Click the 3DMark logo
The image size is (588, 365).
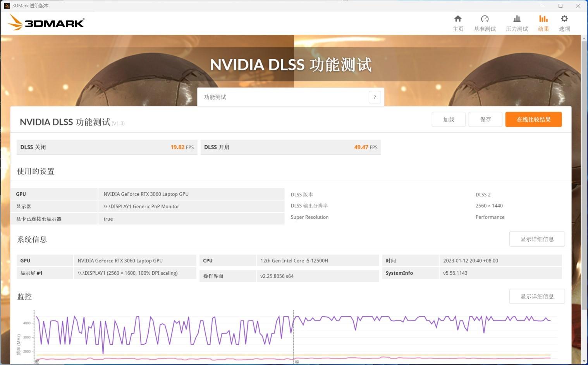pos(46,23)
